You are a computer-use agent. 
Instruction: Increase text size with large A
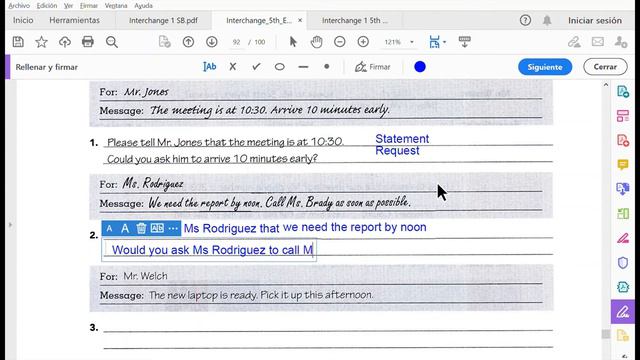[x=125, y=229]
